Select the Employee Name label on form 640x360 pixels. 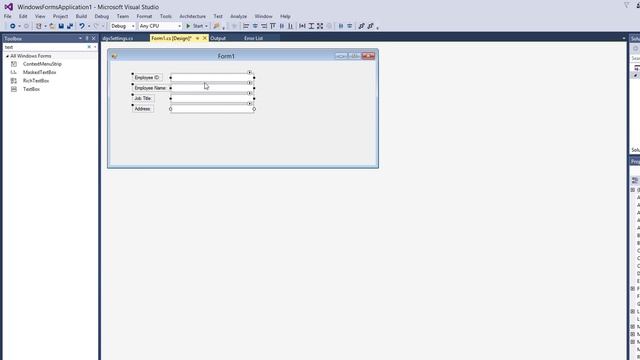(150, 88)
